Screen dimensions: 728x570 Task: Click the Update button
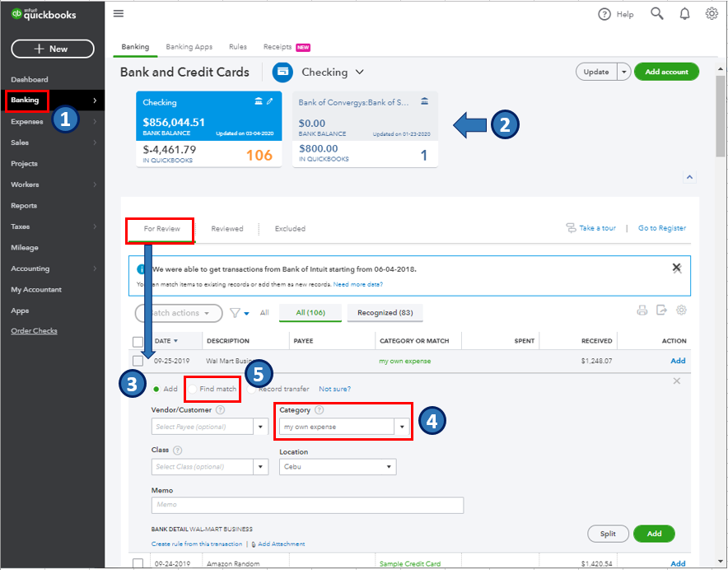(596, 72)
